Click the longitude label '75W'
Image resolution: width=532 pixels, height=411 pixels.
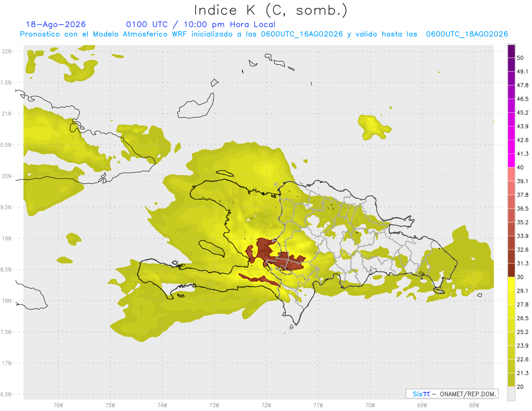(x=110, y=405)
